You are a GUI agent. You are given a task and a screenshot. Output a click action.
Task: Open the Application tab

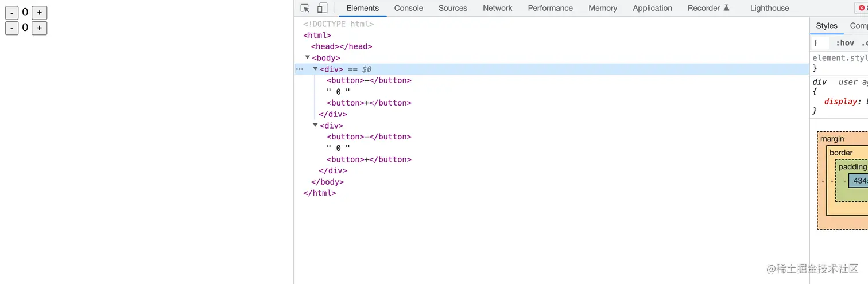(x=652, y=8)
